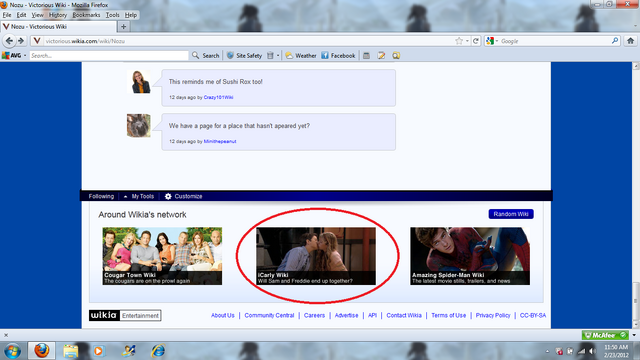Open the Advertise footer link
The height and width of the screenshot is (360, 640).
pyautogui.click(x=346, y=316)
